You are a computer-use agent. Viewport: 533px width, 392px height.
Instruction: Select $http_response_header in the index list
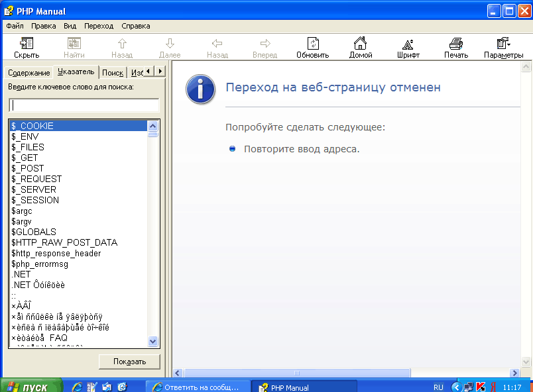tap(78, 253)
